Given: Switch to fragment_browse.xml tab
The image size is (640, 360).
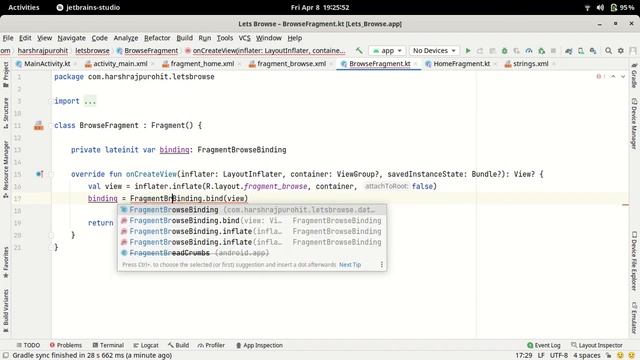Looking at the screenshot, I should pyautogui.click(x=287, y=64).
